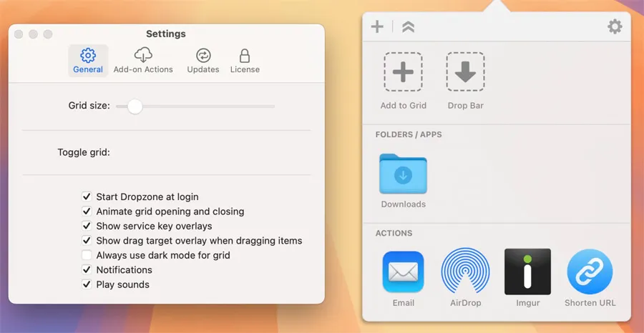The image size is (644, 333).
Task: Open the Drop Bar target
Action: [466, 72]
